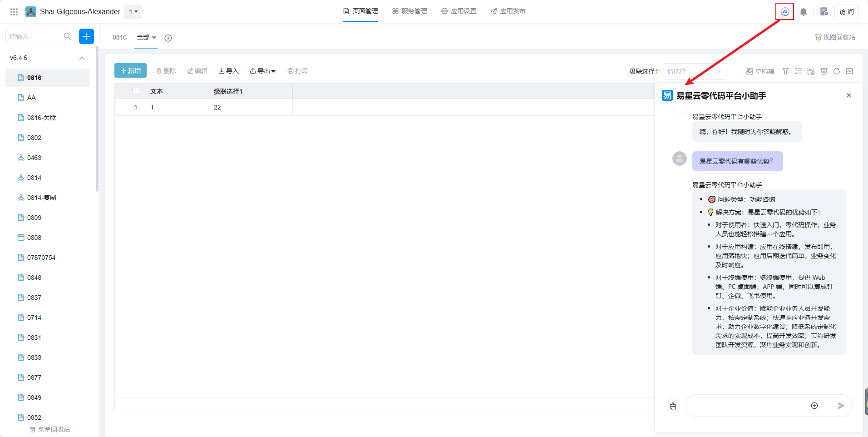Screen dimensions: 868x437
Task: Open the 全部 view dropdown tab
Action: coord(146,38)
